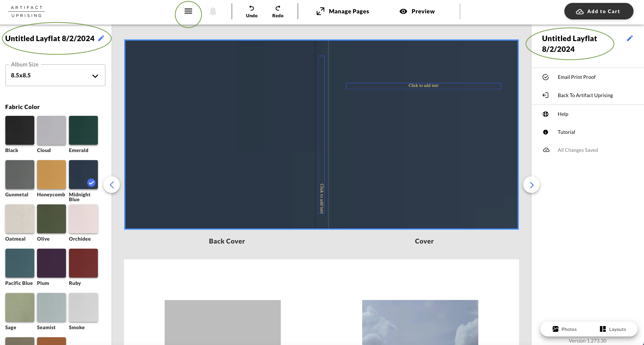The height and width of the screenshot is (345, 644).
Task: Open the Photos panel
Action: tap(565, 329)
